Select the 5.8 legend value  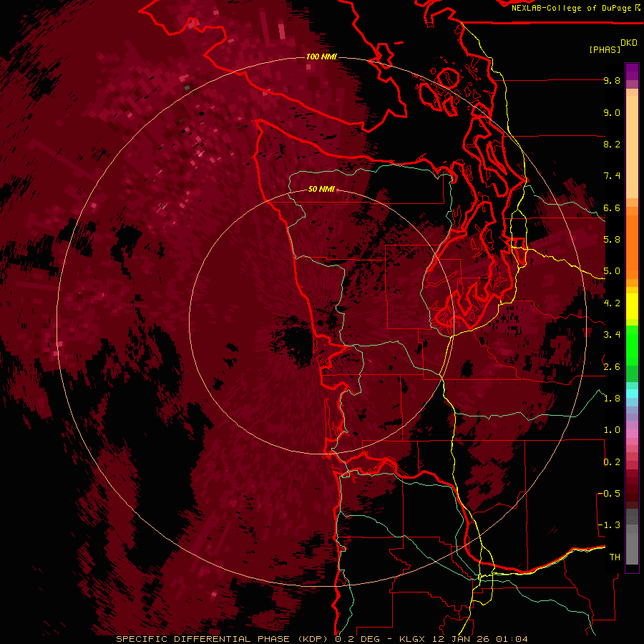click(x=612, y=240)
